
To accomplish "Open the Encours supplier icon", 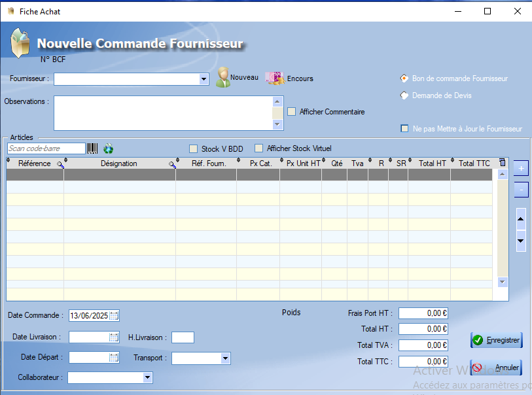I will [274, 77].
